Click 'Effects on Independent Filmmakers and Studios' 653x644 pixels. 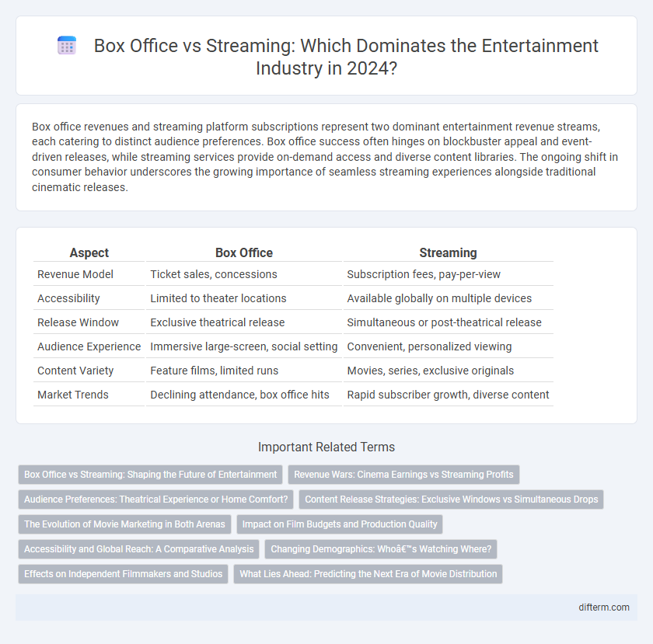124,573
